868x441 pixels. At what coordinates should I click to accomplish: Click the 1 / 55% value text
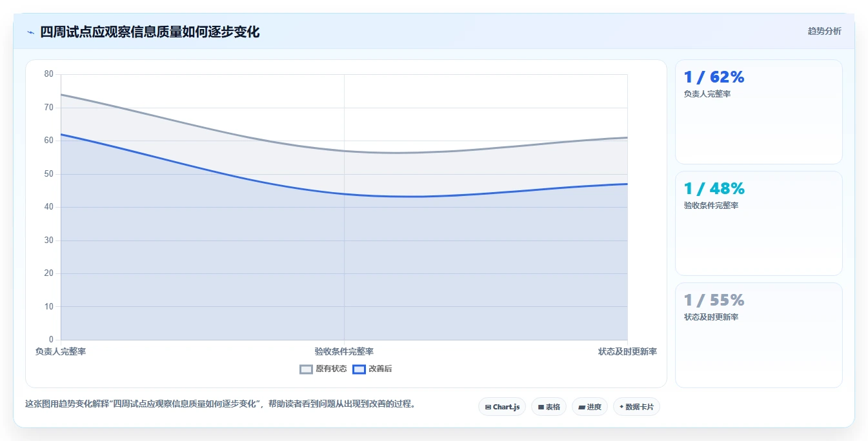point(714,300)
